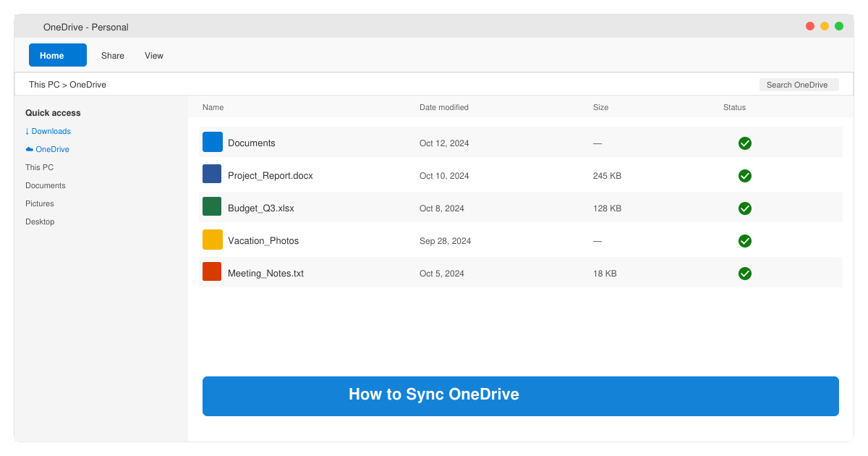
Task: Select the Budget_Q3.xlsx file name
Action: (261, 208)
